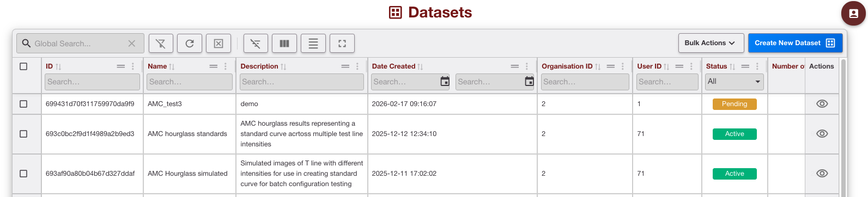The height and width of the screenshot is (197, 868).
Task: Click the date 2025-12-12 12:34:10
Action: 404,134
